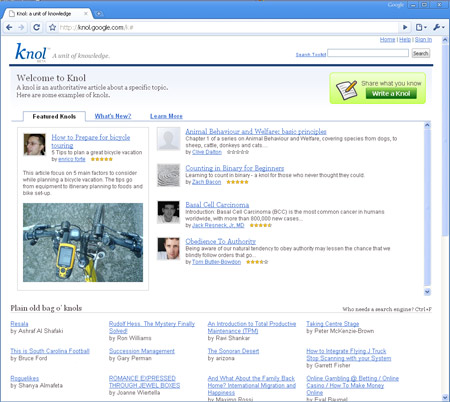Click the page scrollbar up arrow
Screen dimensions: 450x402
[445, 40]
